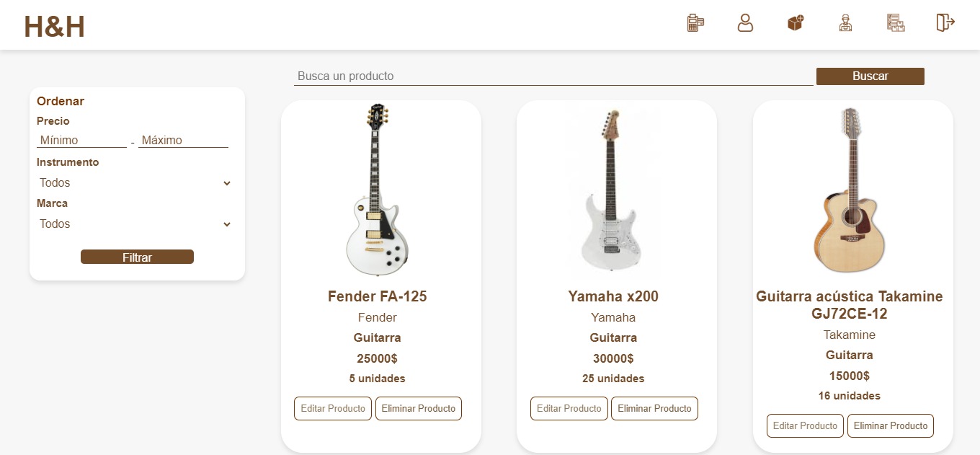Open the inventory checklist icon
This screenshot has height=455, width=980.
895,23
